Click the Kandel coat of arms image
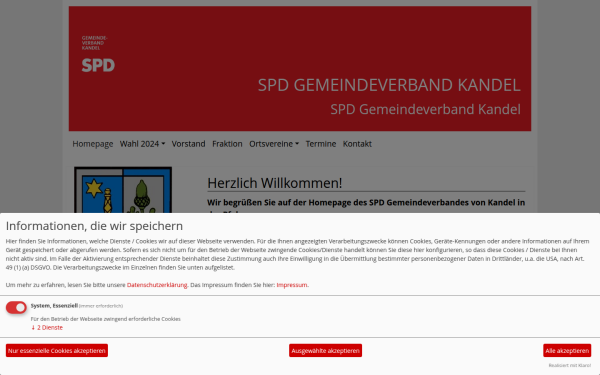The width and height of the screenshot is (600, 375). coord(123,190)
